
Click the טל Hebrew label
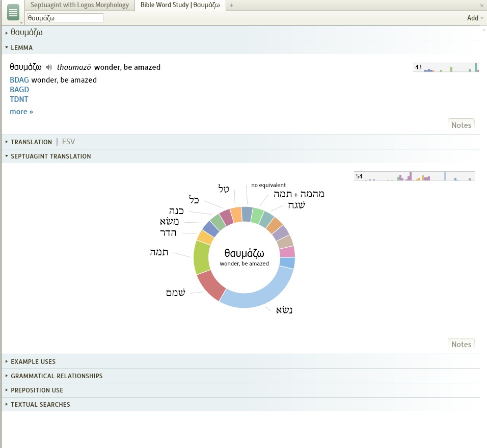pyautogui.click(x=224, y=188)
